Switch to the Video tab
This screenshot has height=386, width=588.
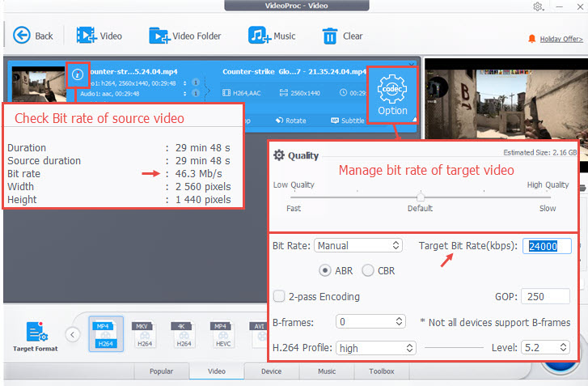coord(217,371)
